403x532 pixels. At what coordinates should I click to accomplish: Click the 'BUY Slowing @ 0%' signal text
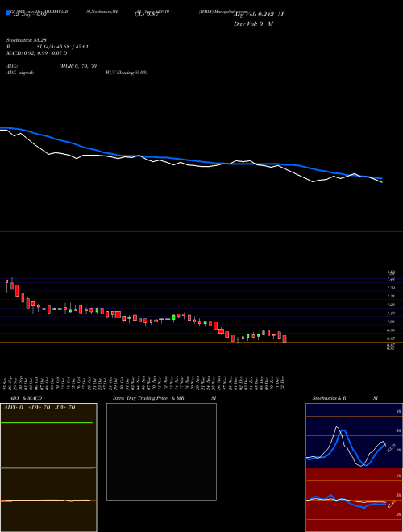click(127, 73)
